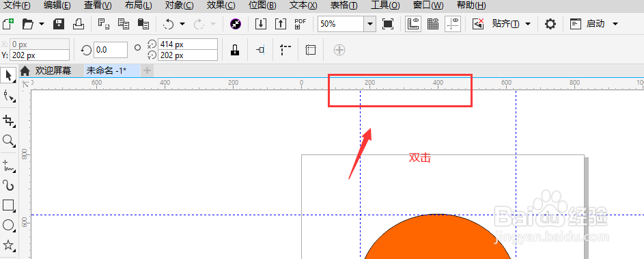This screenshot has height=259, width=644.
Task: Save the document with the floppy disk icon
Action: coord(59,24)
